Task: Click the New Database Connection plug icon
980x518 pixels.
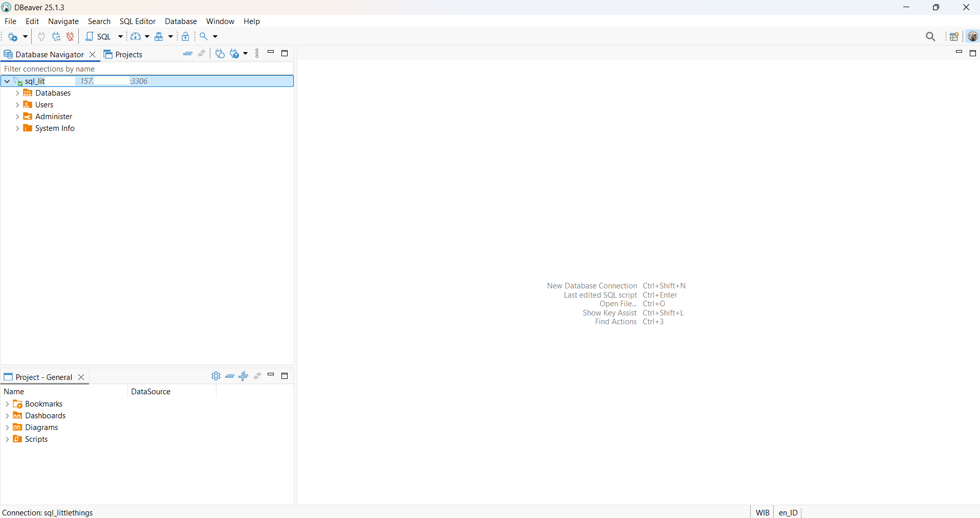Action: (x=13, y=37)
